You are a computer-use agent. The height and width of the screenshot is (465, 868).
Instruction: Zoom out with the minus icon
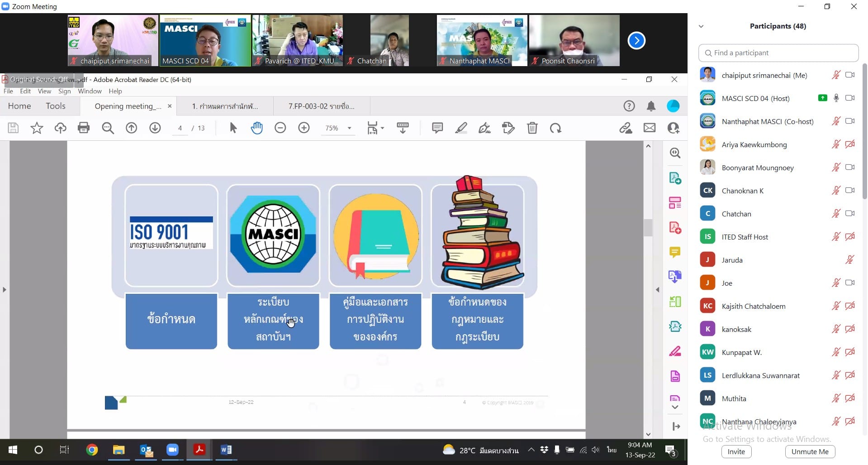tap(280, 128)
